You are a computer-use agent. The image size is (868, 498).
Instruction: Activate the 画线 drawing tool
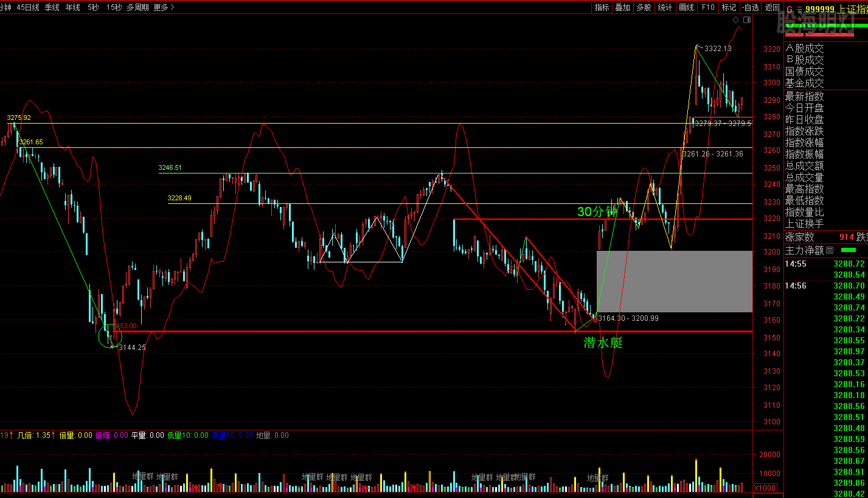point(686,7)
